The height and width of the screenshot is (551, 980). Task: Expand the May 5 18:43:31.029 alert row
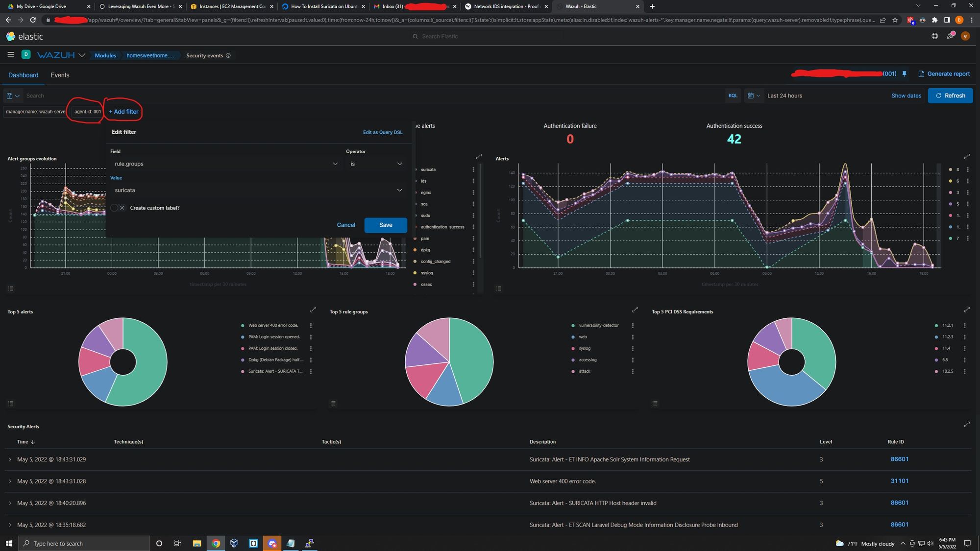tap(10, 459)
